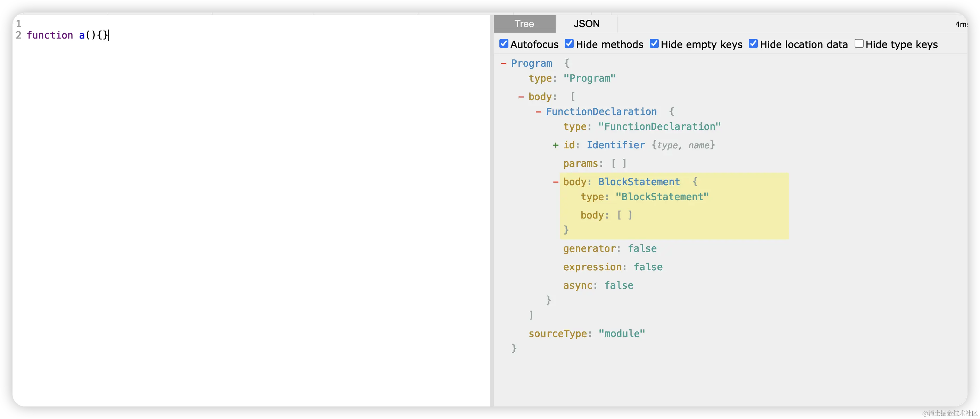Screen dimensions: 980x419
Task: Disable Hide location data checkbox
Action: (753, 44)
